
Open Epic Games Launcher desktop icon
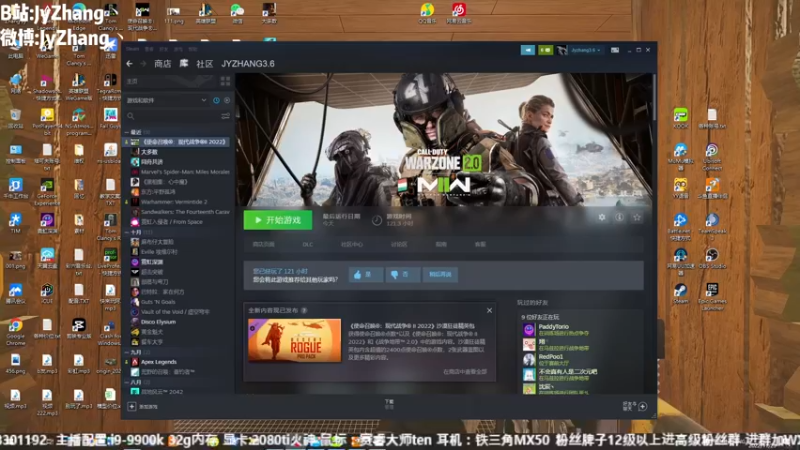click(x=712, y=296)
